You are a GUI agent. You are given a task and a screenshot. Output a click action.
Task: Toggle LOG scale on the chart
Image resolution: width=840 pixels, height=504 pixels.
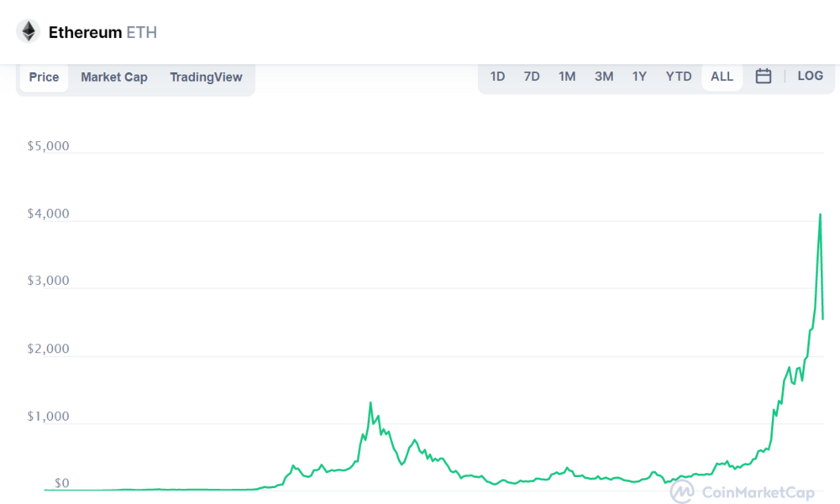(810, 76)
